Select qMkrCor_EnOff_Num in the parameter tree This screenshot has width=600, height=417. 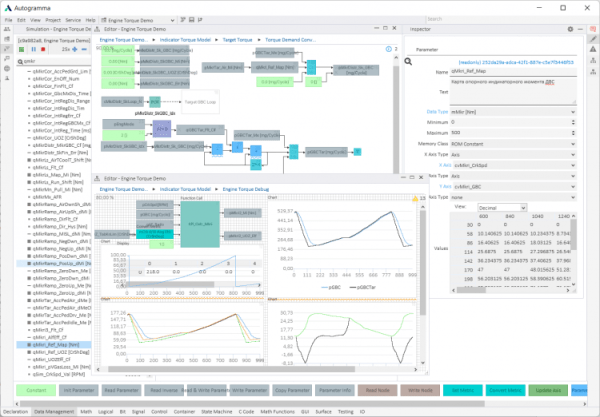56,79
